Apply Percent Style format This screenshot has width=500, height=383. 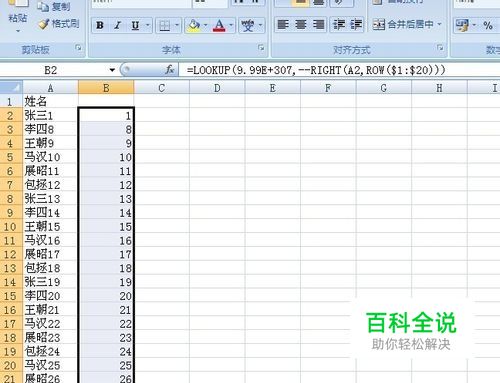tap(488, 25)
